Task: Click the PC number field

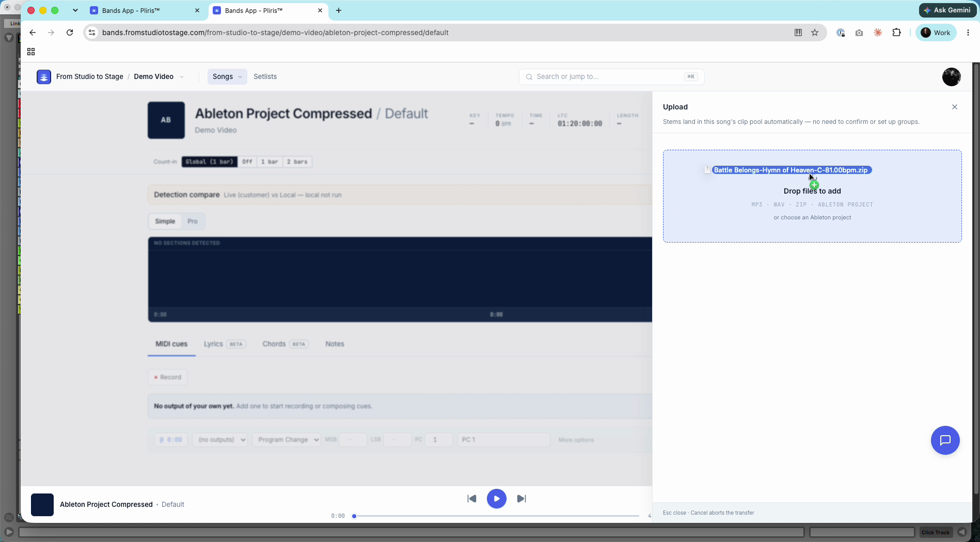Action: (x=439, y=440)
